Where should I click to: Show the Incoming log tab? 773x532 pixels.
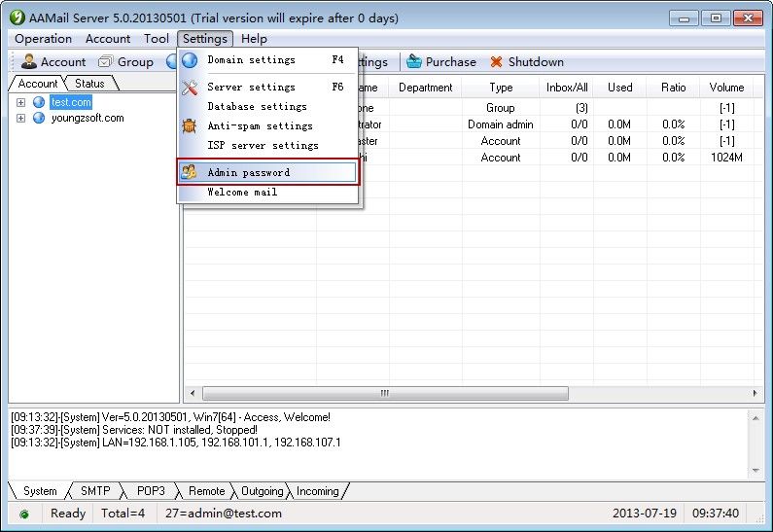coord(318,491)
